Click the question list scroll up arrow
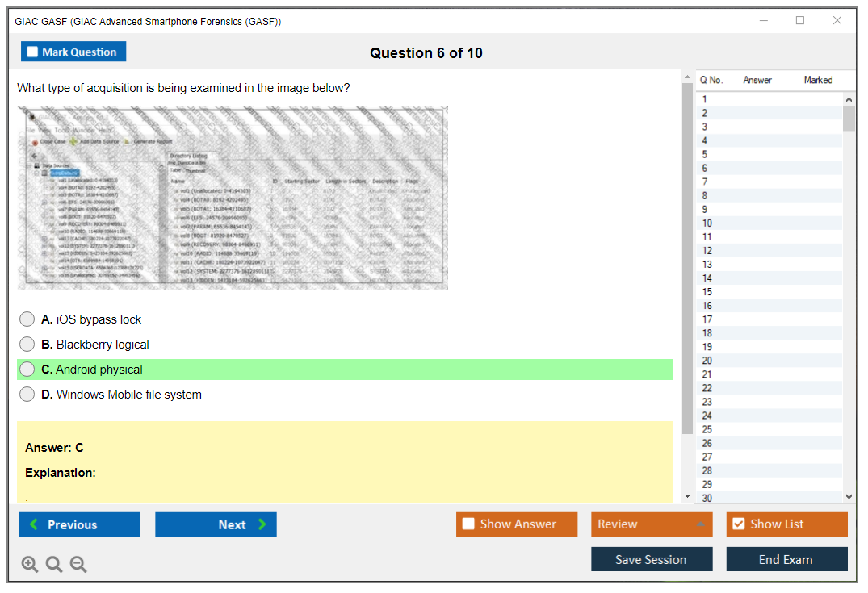The width and height of the screenshot is (868, 593). [x=849, y=99]
